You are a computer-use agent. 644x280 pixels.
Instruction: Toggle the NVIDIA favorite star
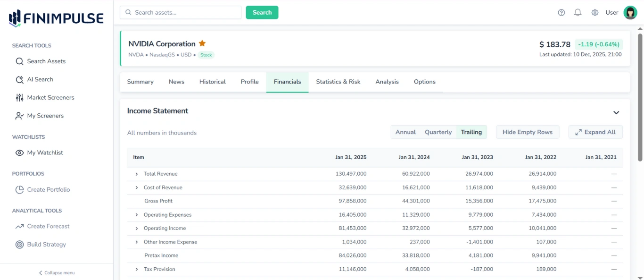(202, 43)
